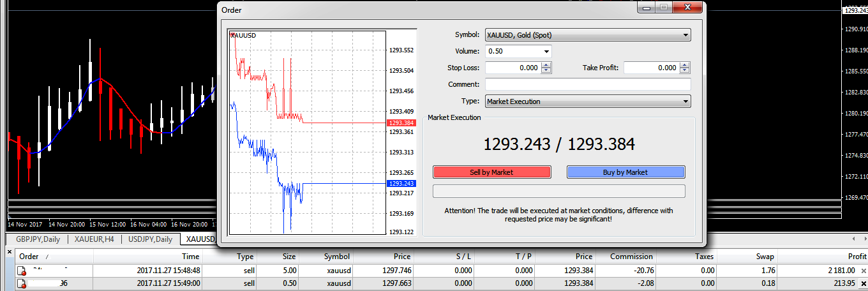Increase Take Profit with up spinner arrow
Viewport: 868px width, 291px height.
pyautogui.click(x=685, y=65)
